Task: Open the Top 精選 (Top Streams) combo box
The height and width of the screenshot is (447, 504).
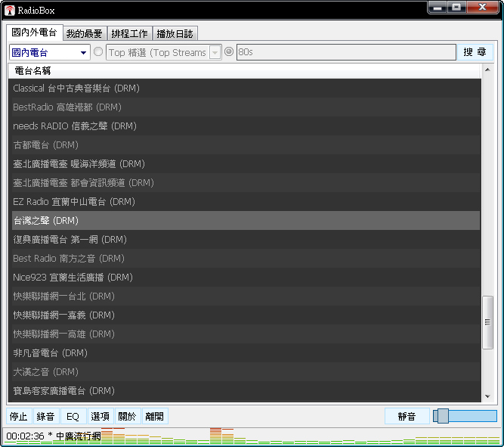Action: 164,52
